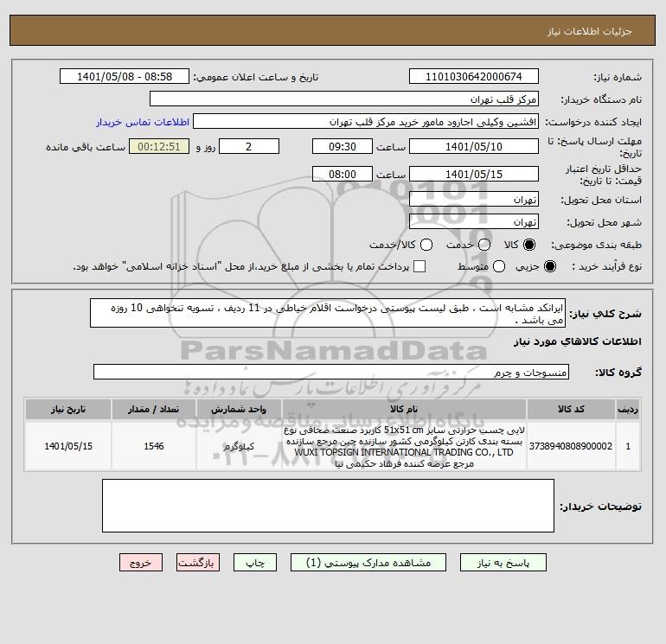Click the remaining days field showing 2
Viewport: 666px width, 644px height.
[249, 146]
